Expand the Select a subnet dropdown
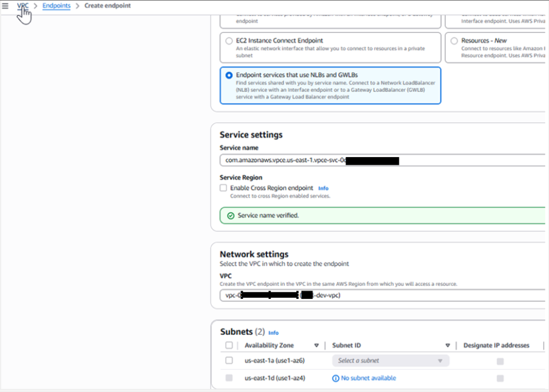The image size is (549, 392). [x=390, y=361]
